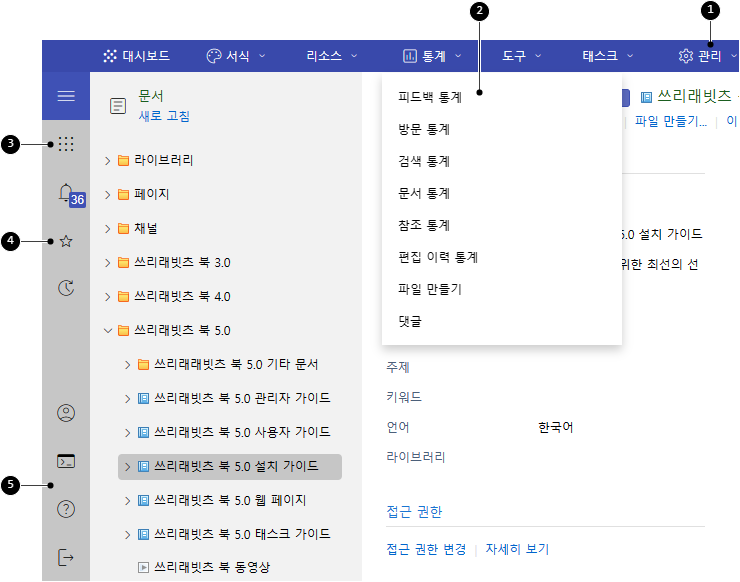
Task: Click the 통계 menu dropdown arrow
Action: (458, 56)
